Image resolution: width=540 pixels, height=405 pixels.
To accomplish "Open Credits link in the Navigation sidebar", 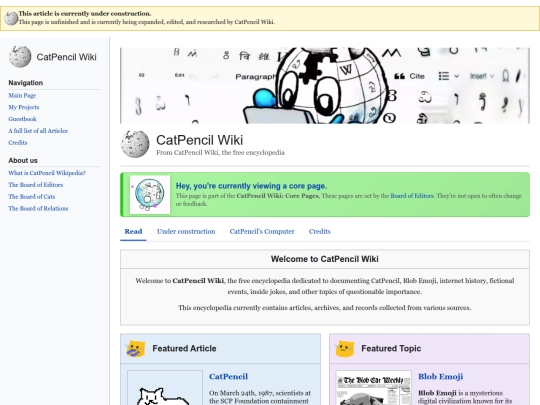I will (x=18, y=142).
